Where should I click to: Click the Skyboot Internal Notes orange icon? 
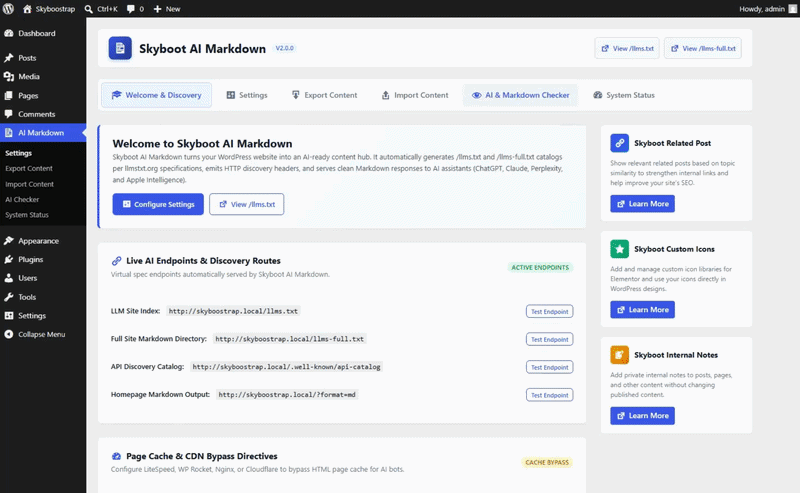(x=619, y=355)
